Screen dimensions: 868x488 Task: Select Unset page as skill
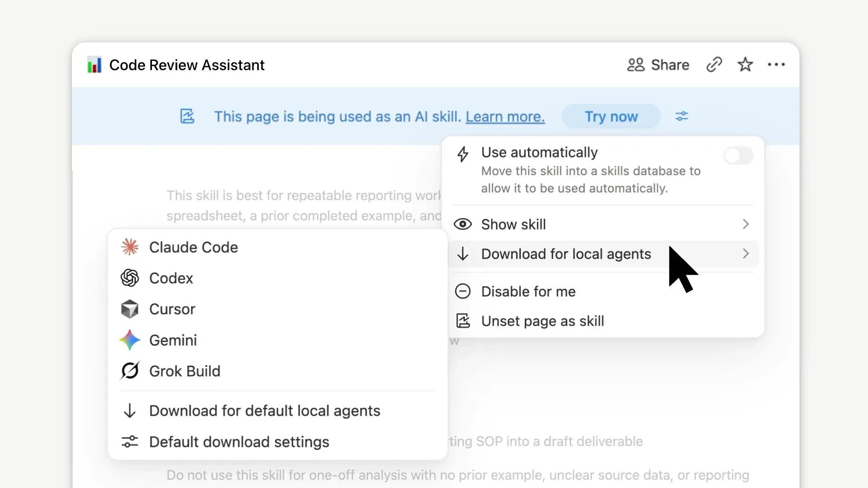604,321
